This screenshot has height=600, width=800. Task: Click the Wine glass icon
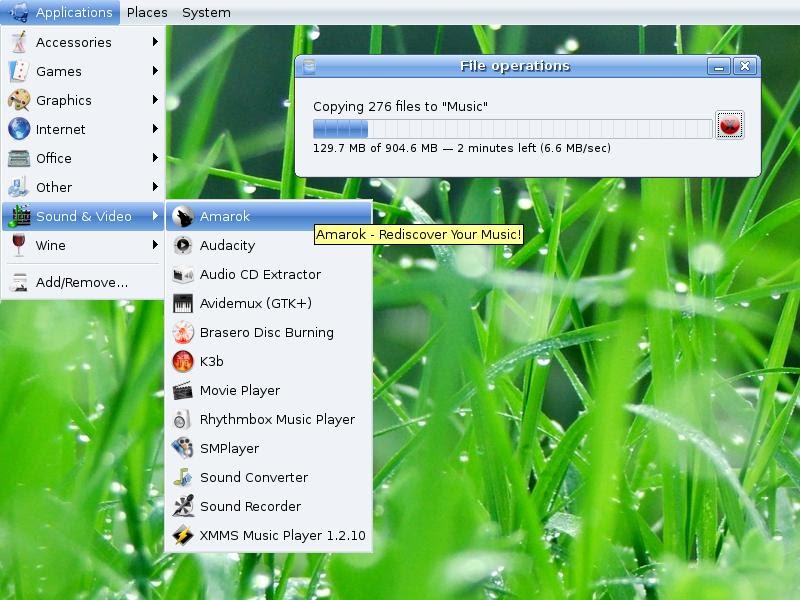(19, 245)
